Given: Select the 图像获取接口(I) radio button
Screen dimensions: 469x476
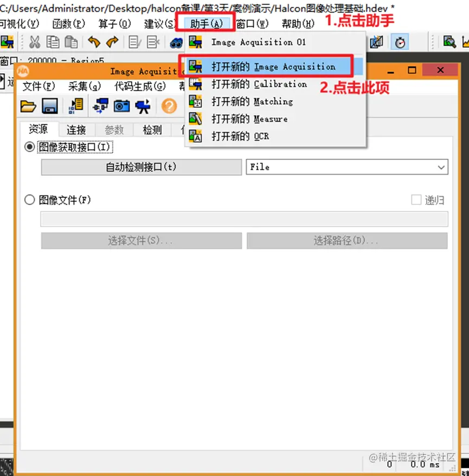Looking at the screenshot, I should tap(29, 147).
